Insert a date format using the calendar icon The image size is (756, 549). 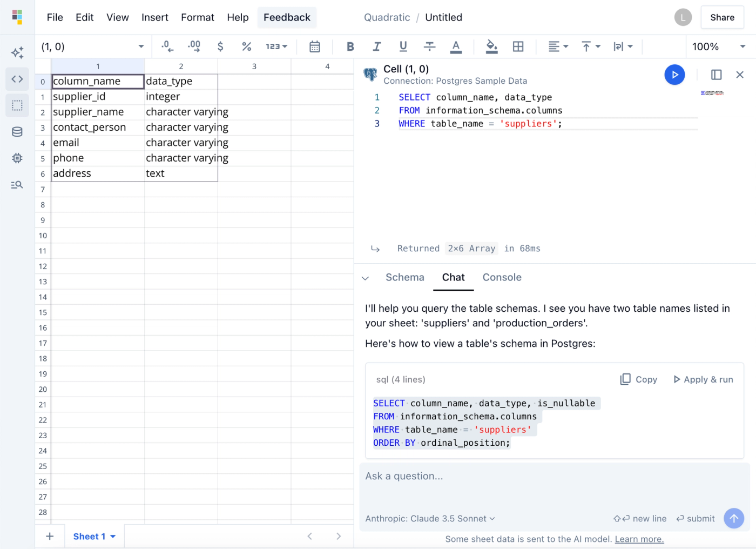click(x=315, y=46)
